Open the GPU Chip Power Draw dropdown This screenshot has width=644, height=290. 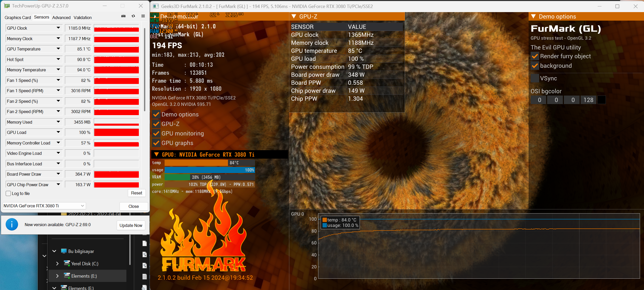tap(58, 184)
